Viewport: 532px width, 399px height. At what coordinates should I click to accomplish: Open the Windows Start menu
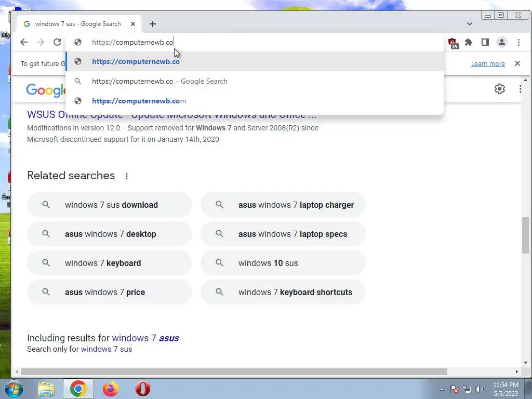[14, 389]
